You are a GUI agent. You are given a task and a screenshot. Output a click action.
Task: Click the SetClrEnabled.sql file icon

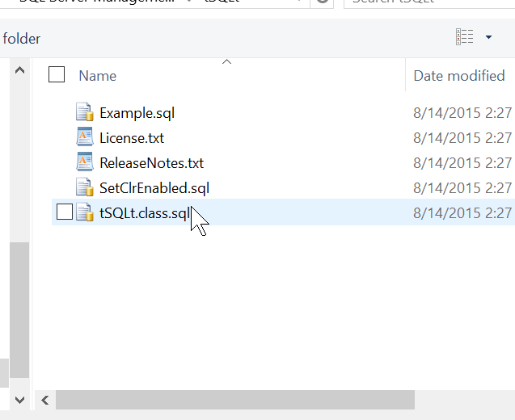pyautogui.click(x=85, y=188)
